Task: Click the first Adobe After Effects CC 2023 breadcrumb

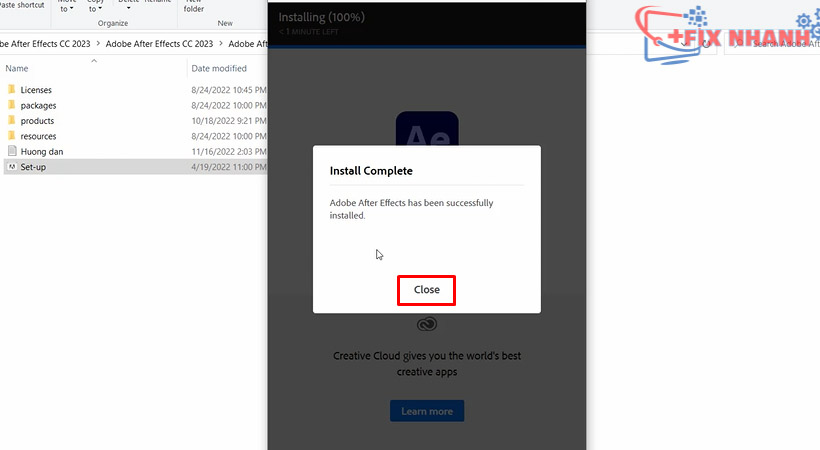Action: click(45, 44)
